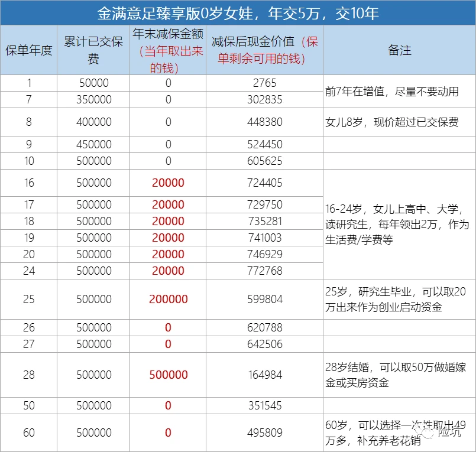Click the red '0' in year 60 row

168,433
